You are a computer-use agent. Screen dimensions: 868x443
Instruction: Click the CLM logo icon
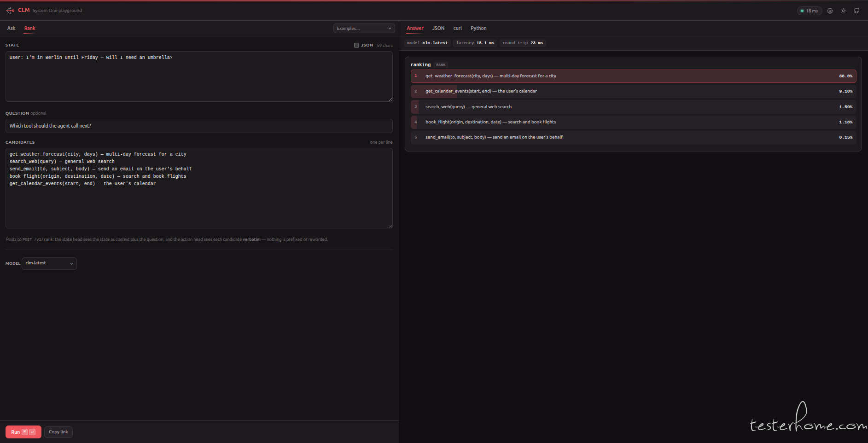10,10
